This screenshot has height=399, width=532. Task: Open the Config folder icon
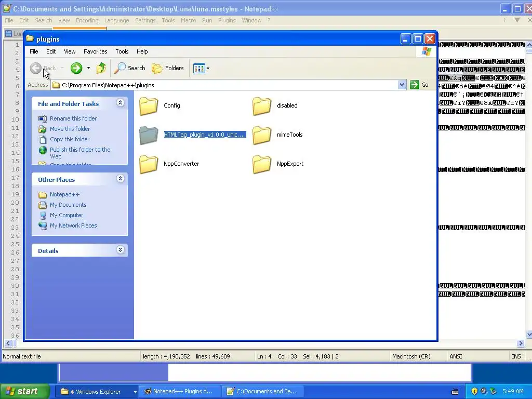[149, 106]
